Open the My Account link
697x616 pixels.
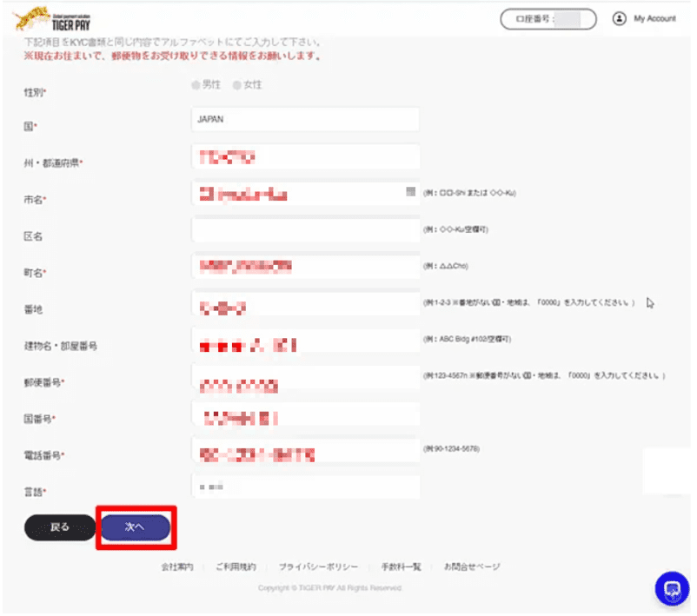[654, 18]
